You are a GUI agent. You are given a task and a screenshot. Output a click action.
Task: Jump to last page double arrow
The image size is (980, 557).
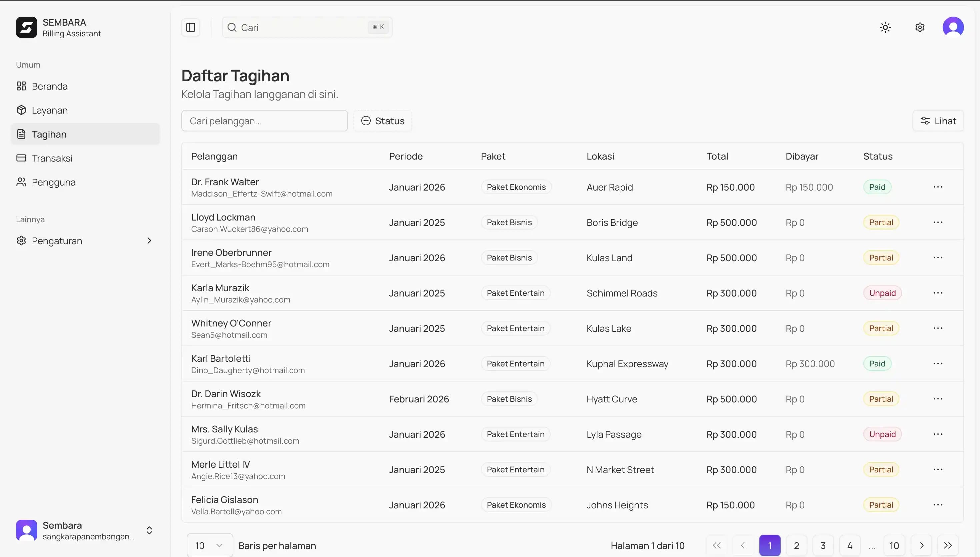click(x=947, y=545)
